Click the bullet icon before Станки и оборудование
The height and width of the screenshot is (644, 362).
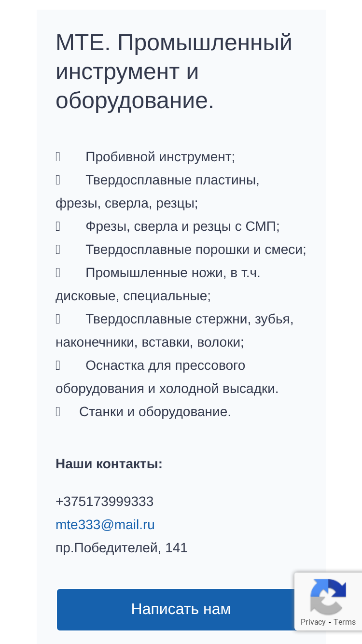tap(58, 412)
